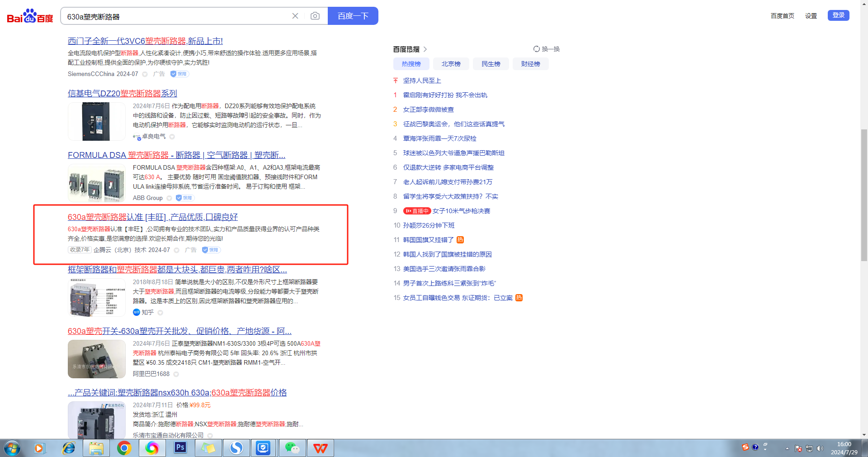Screen dimensions: 868x457
Task: Open the 民生榜 tab
Action: pos(491,64)
